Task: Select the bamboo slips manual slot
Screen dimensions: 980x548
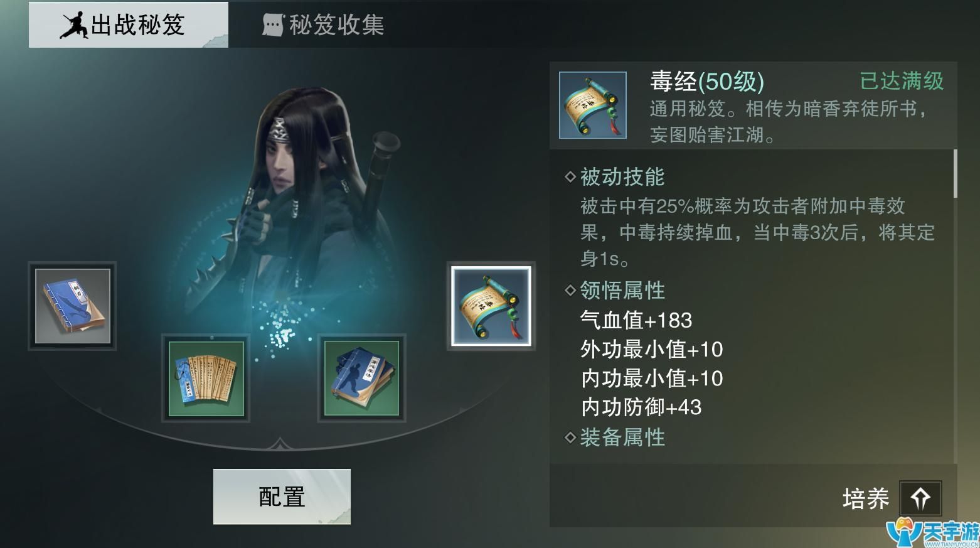Action: pyautogui.click(x=206, y=378)
